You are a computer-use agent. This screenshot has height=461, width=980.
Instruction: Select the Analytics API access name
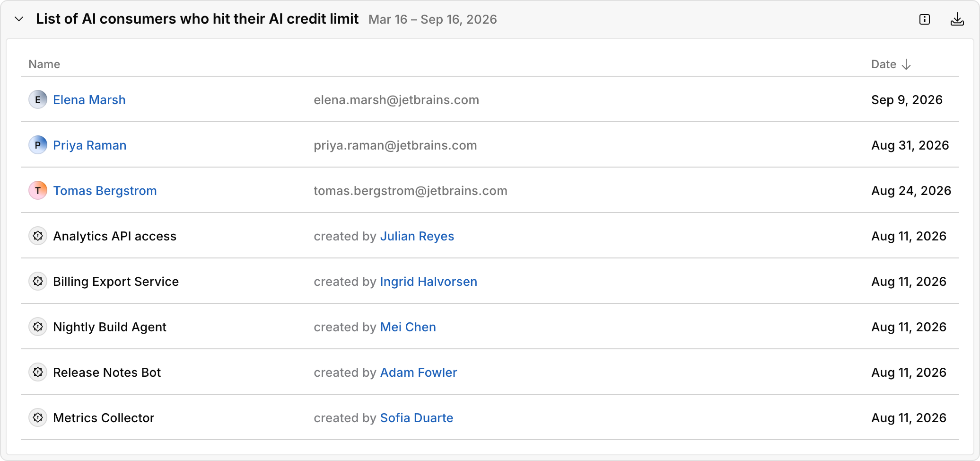115,236
